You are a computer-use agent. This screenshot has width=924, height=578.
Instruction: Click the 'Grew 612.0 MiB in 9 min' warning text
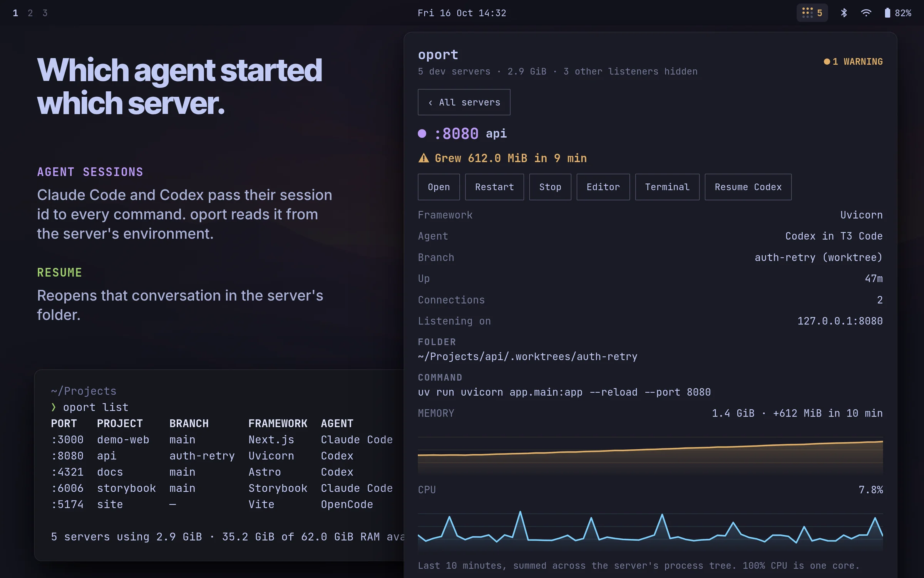click(511, 158)
